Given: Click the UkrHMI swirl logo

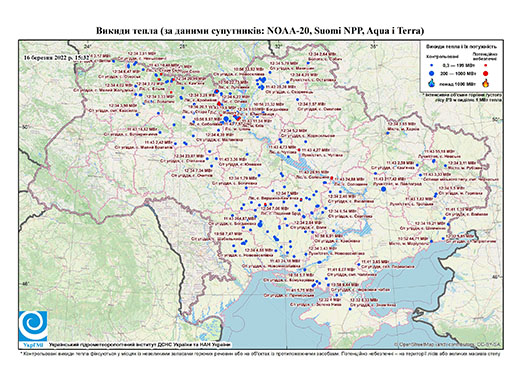Looking at the screenshot, I should (33, 326).
